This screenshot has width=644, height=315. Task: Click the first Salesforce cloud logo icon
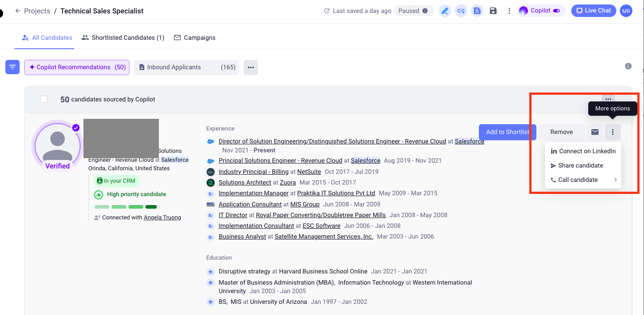point(211,142)
